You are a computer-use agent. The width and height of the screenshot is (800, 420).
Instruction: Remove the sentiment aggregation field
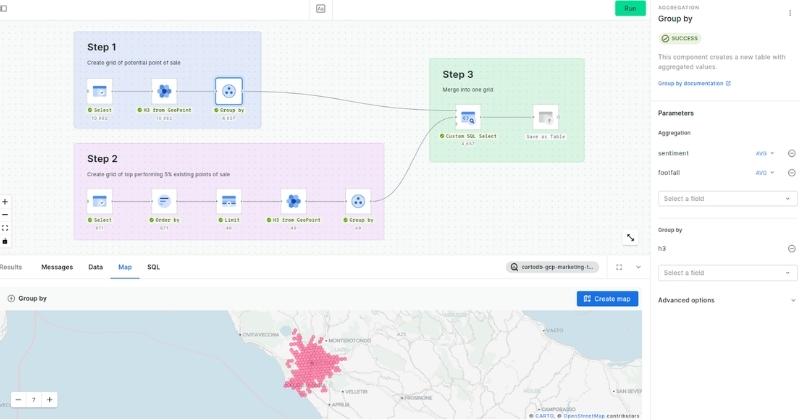pyautogui.click(x=791, y=153)
